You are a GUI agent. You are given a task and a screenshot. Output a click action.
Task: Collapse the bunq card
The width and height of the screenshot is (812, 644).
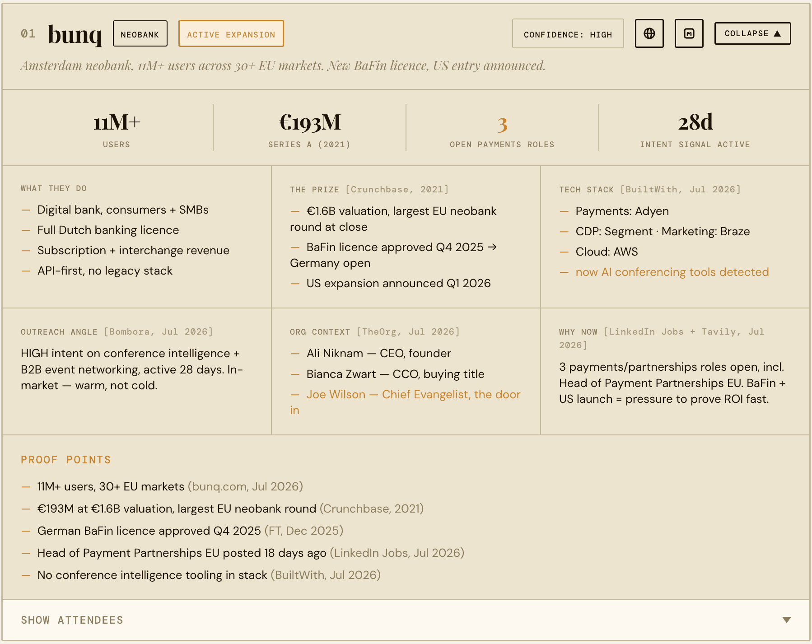pos(752,33)
